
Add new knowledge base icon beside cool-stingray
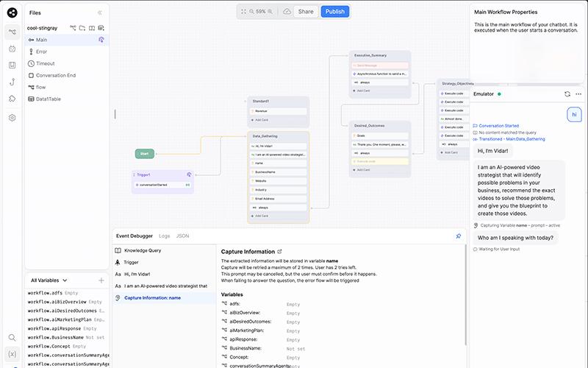[x=91, y=28]
